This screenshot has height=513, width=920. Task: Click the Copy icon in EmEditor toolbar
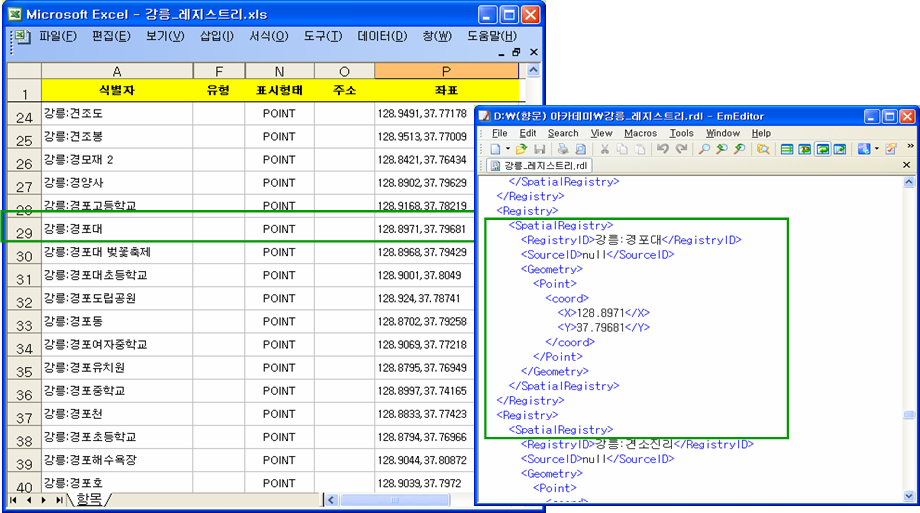click(x=622, y=149)
